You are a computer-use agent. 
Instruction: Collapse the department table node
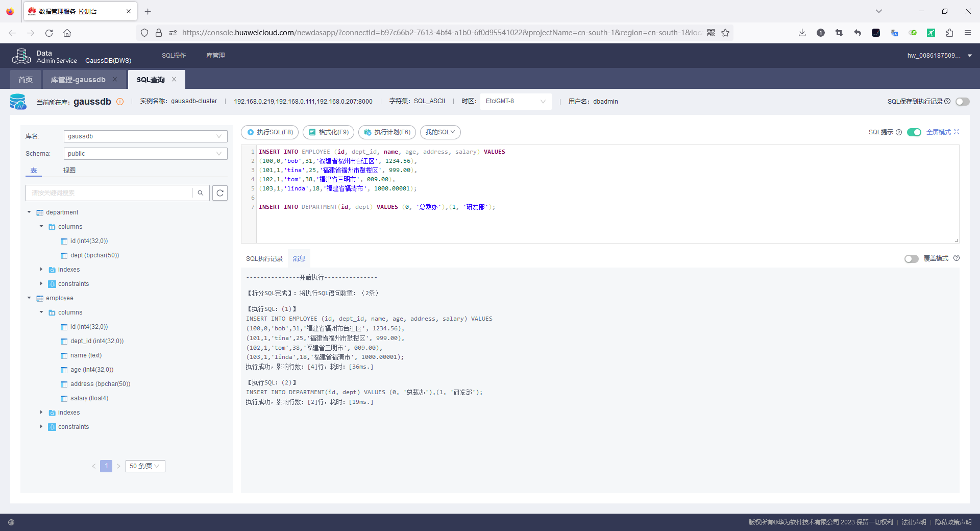pos(29,212)
